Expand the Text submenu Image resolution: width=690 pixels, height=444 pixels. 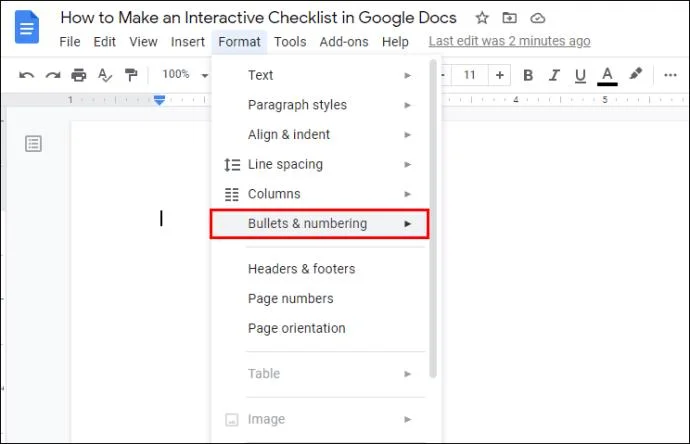320,75
